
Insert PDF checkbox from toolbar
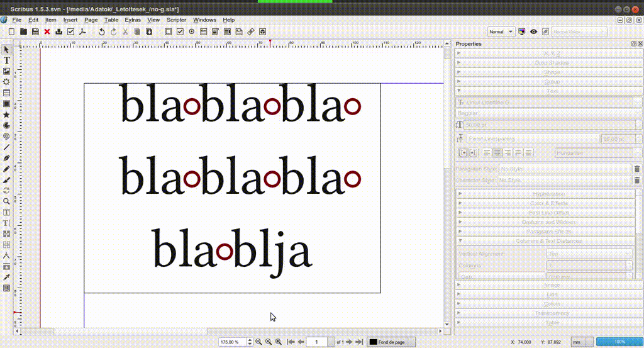(x=180, y=31)
